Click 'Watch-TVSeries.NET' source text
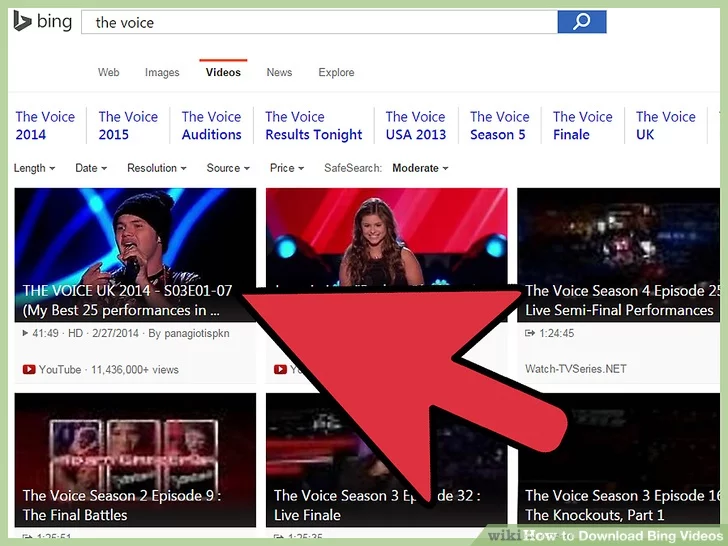The image size is (728, 546). coord(576,369)
